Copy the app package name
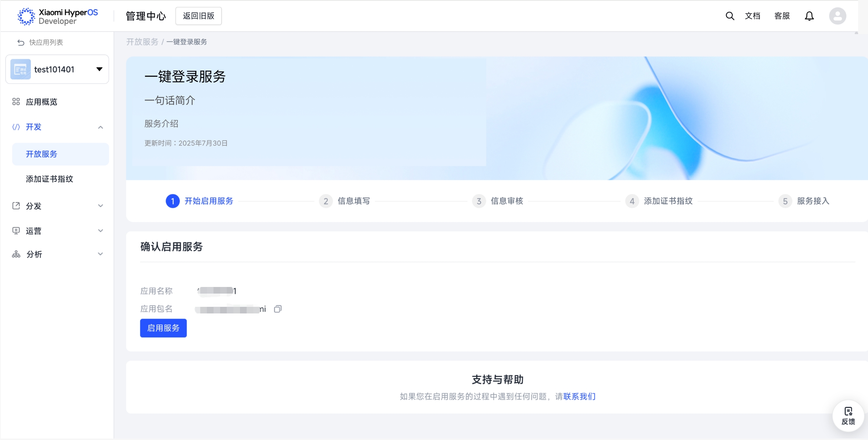The width and height of the screenshot is (868, 440). (x=278, y=309)
